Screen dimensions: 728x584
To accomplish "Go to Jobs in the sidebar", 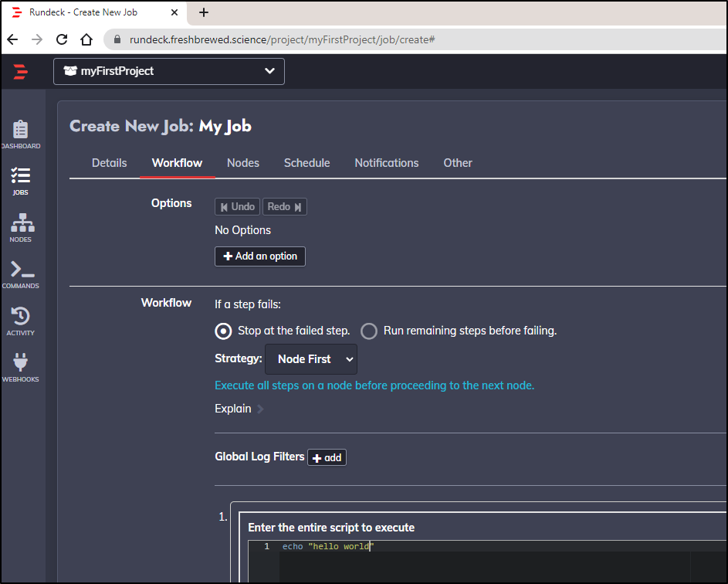I will coord(20,182).
